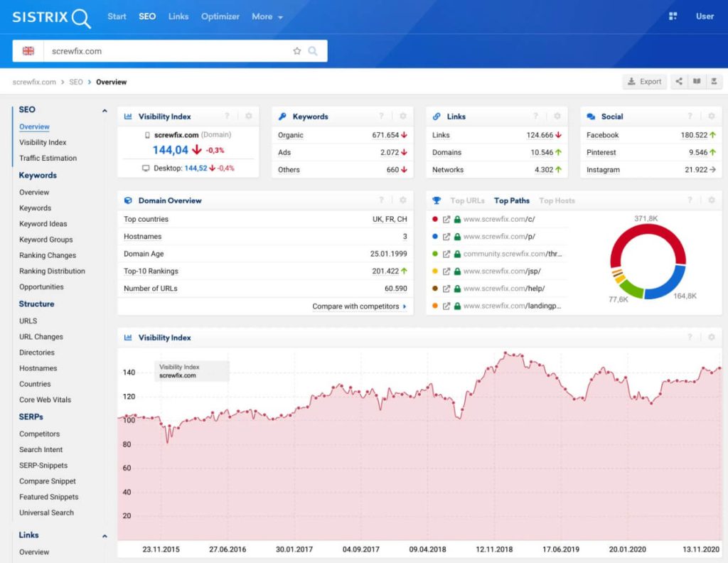Collapse the SEO section in the sidebar
The height and width of the screenshot is (563, 728).
(104, 109)
